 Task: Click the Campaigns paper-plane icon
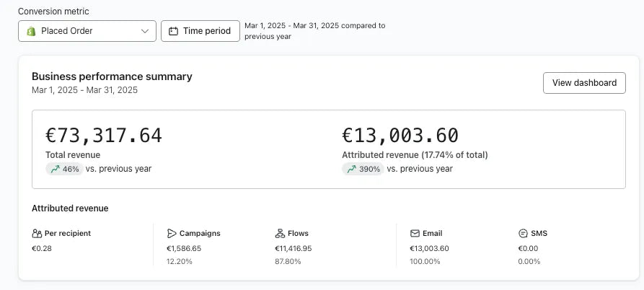point(172,234)
